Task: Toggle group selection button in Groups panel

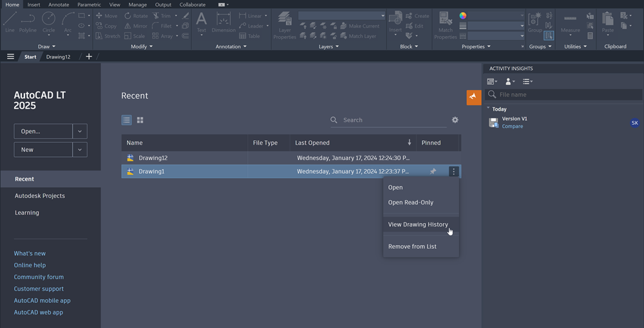Action: [549, 35]
